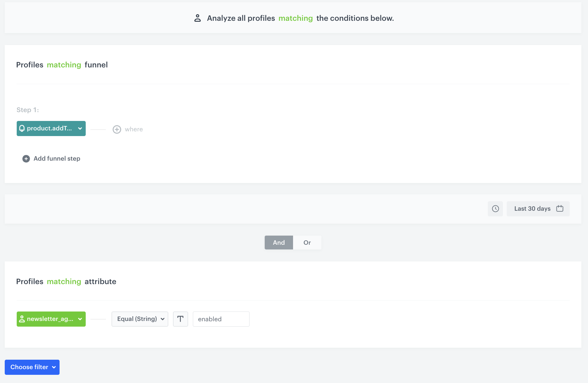Open the relative time clock icon
The width and height of the screenshot is (588, 383).
[x=495, y=209]
